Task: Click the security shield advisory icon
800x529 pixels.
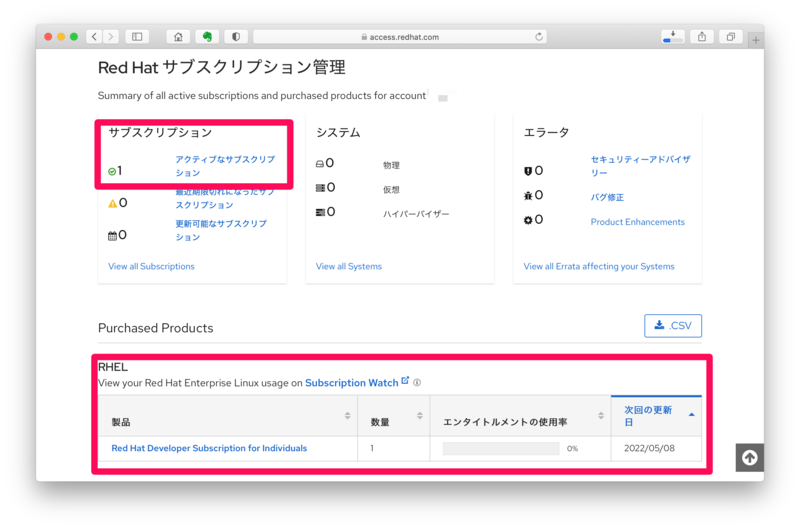Action: (x=528, y=171)
